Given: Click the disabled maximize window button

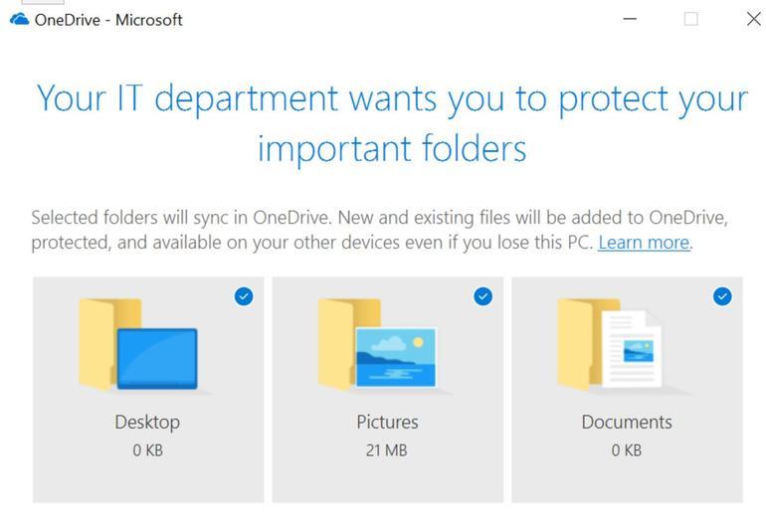Looking at the screenshot, I should pyautogui.click(x=691, y=19).
